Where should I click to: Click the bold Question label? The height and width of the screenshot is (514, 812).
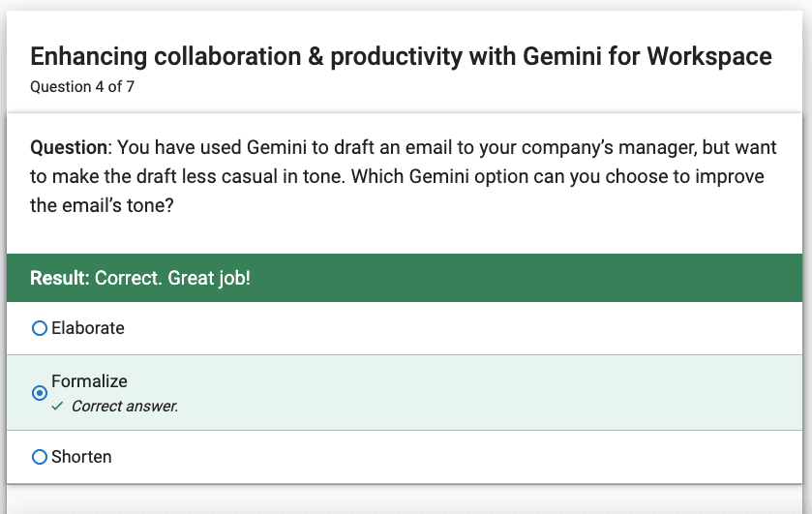71,148
